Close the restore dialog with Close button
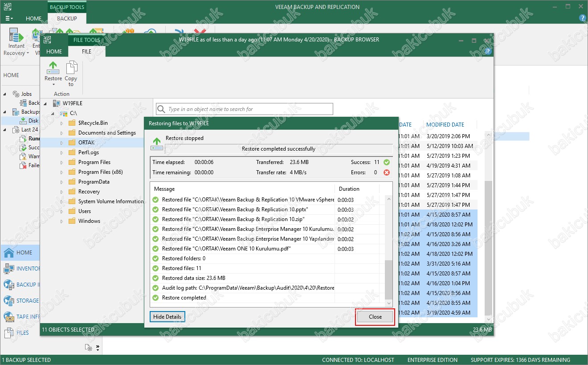This screenshot has height=365, width=588. (375, 317)
